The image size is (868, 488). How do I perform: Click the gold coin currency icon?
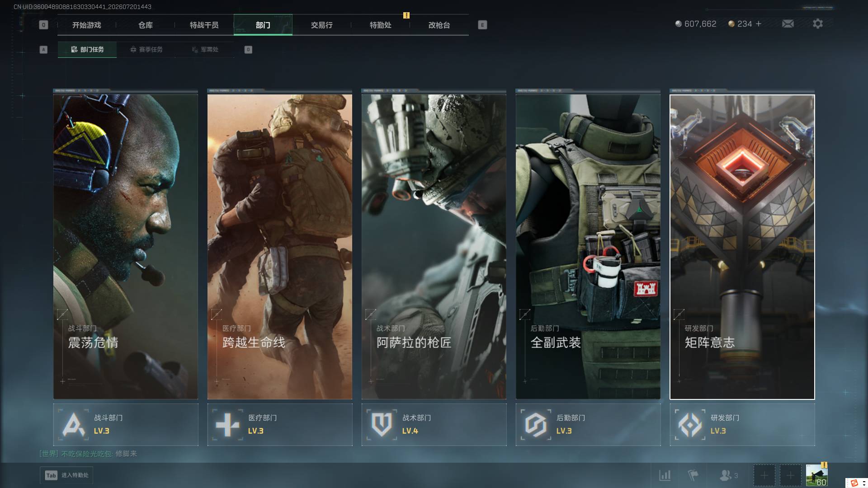click(731, 23)
